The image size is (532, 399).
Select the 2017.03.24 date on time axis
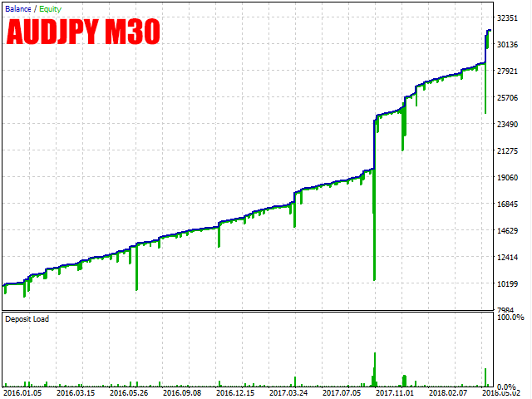tap(289, 392)
